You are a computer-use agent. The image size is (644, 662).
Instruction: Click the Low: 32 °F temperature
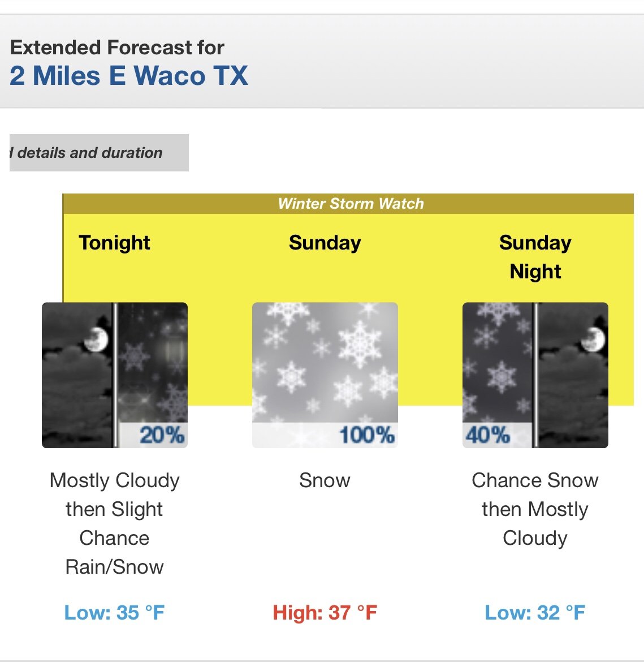click(535, 613)
